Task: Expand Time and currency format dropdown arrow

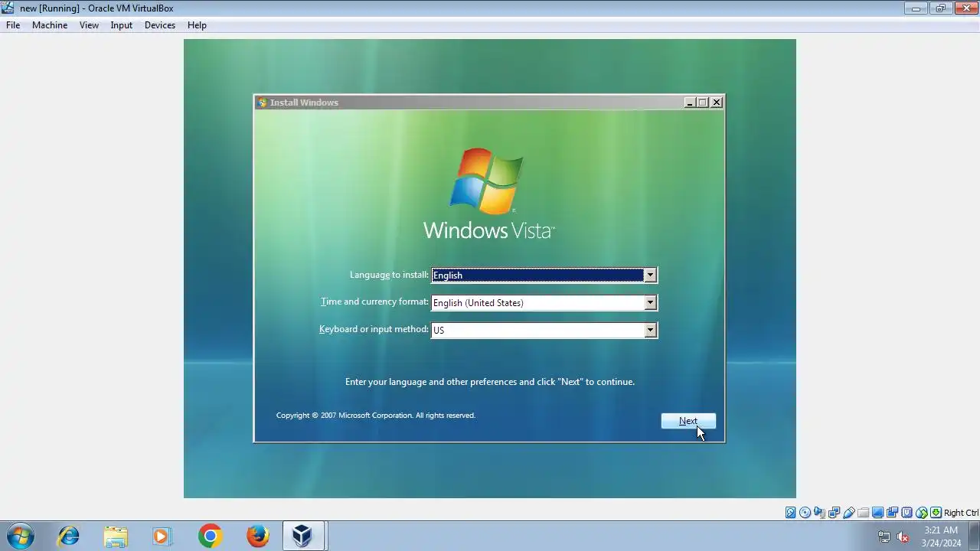Action: pos(650,302)
